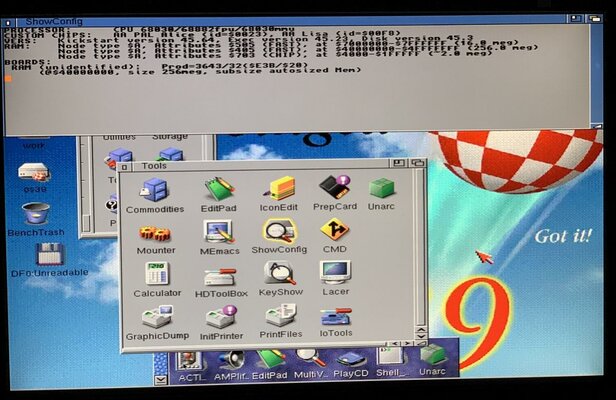Click the 'PROCESSOR:' line in ShowConfig output
616x400 pixels.
[149, 29]
